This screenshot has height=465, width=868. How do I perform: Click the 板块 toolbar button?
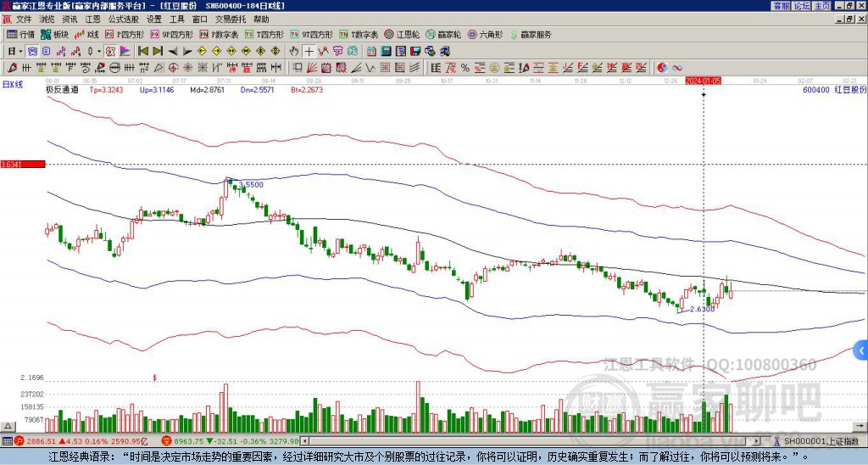[x=55, y=34]
